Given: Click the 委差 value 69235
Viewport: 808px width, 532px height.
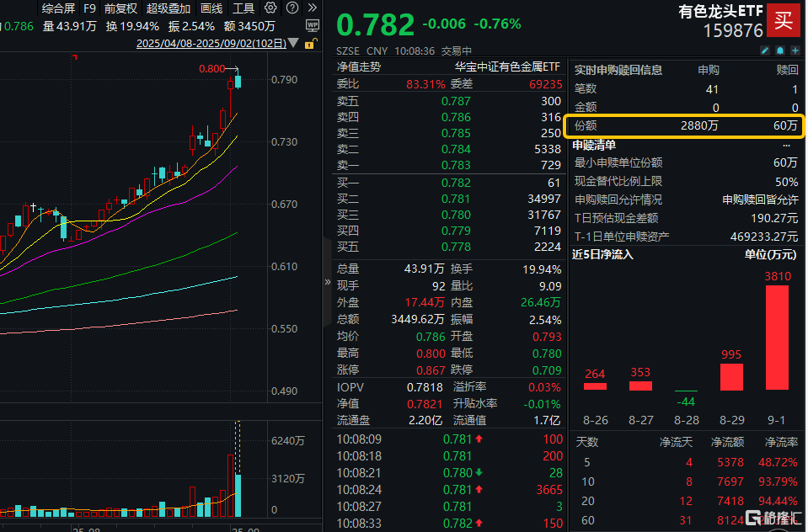Looking at the screenshot, I should point(546,84).
